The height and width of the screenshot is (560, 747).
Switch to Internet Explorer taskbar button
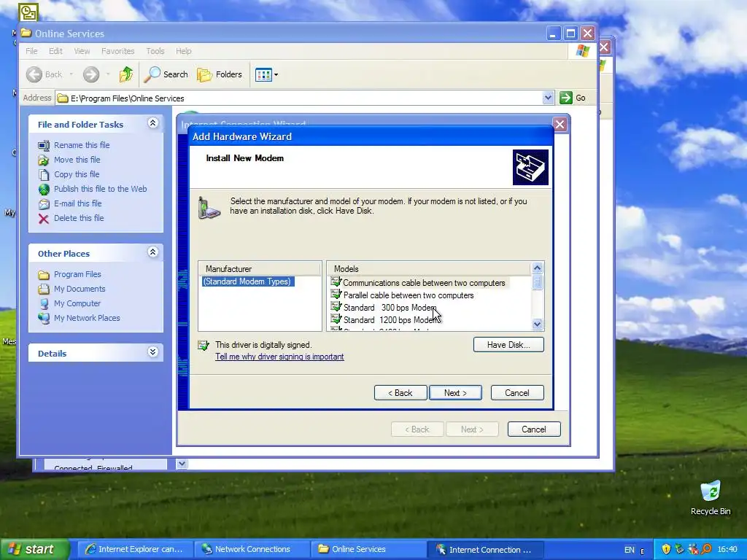[134, 550]
